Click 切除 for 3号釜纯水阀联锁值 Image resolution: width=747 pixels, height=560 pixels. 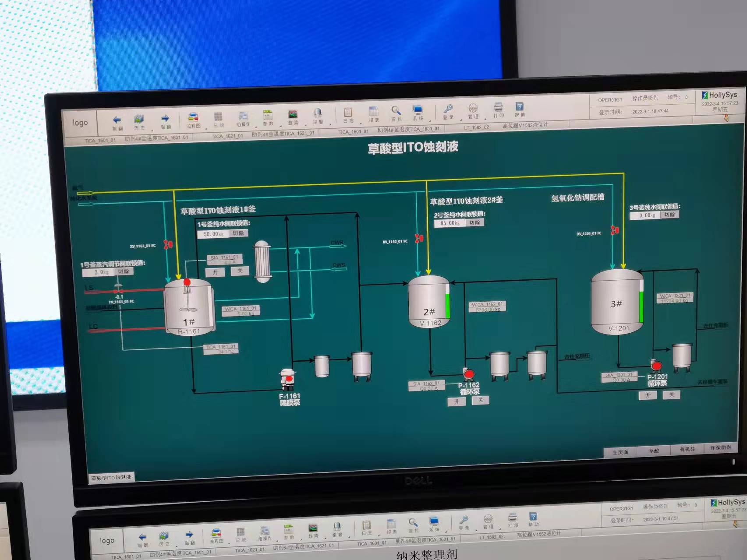tap(669, 215)
